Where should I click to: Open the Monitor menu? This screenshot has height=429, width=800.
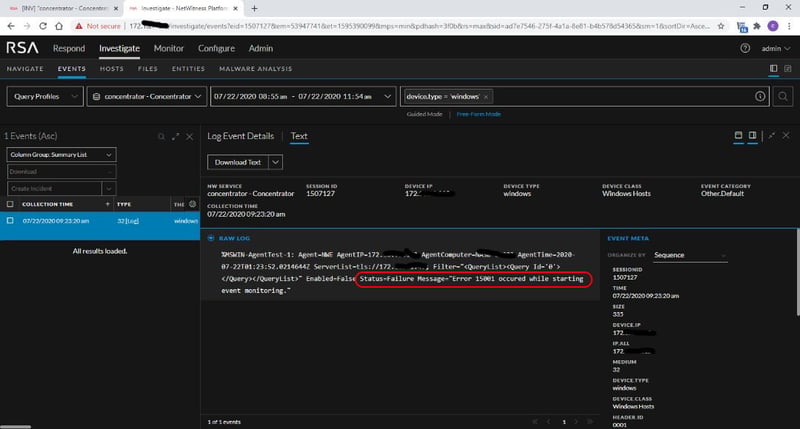click(168, 48)
